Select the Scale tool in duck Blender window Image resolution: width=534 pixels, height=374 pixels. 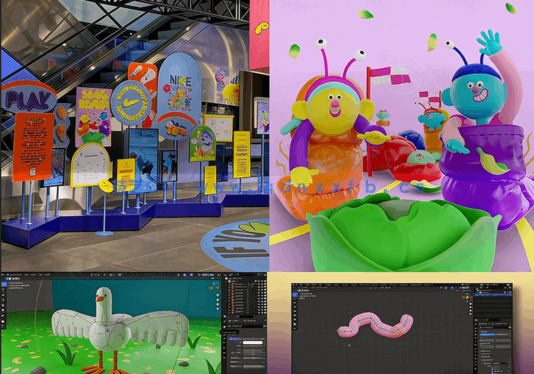click(3, 305)
